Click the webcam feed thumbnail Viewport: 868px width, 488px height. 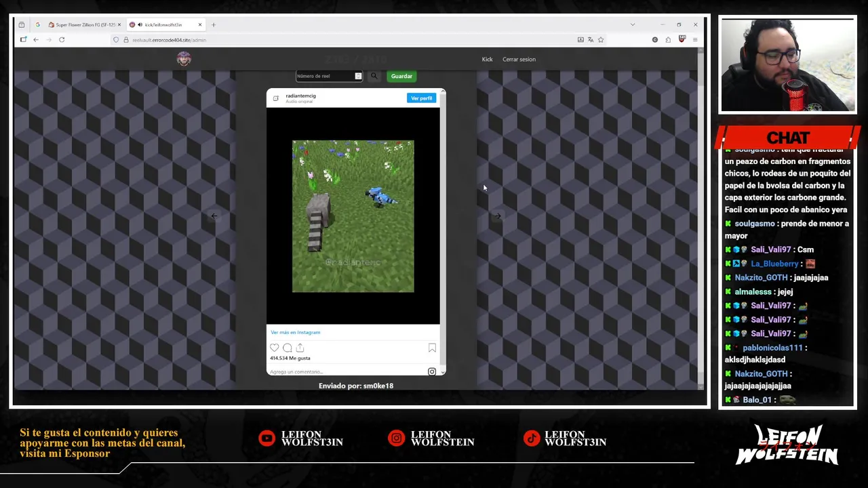[788, 65]
